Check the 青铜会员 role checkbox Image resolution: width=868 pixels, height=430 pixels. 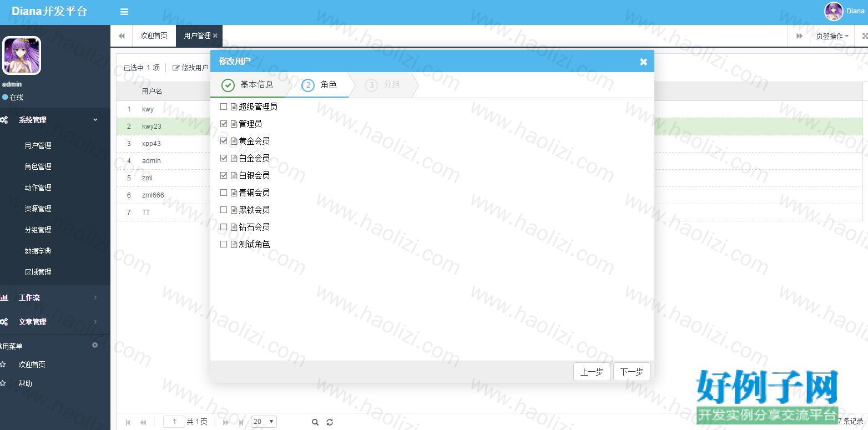[x=224, y=193]
